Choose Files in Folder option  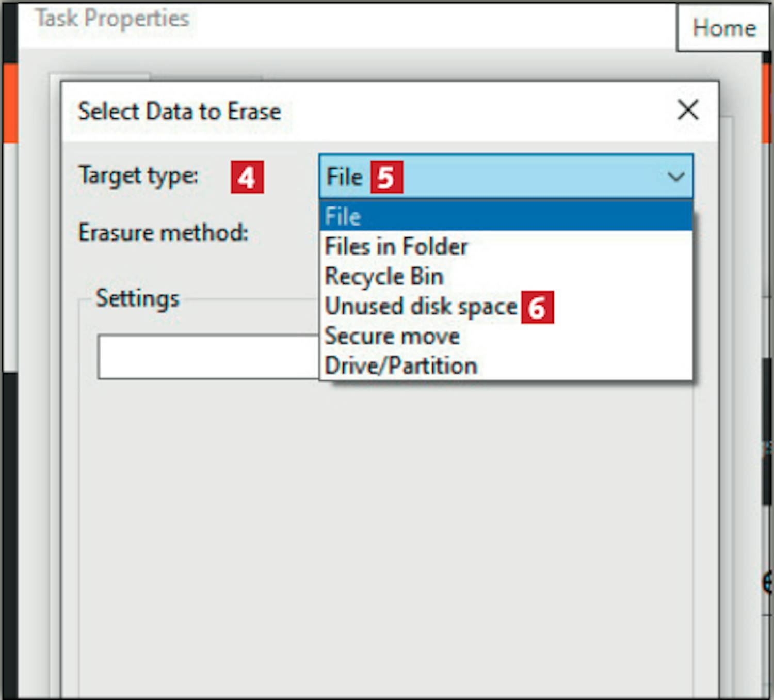[x=506, y=246]
